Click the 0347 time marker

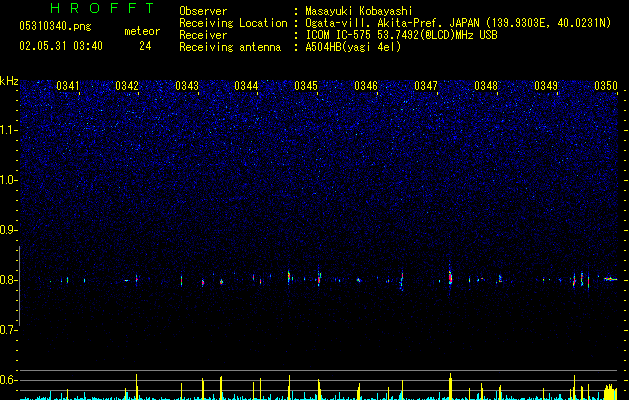pyautogui.click(x=426, y=86)
